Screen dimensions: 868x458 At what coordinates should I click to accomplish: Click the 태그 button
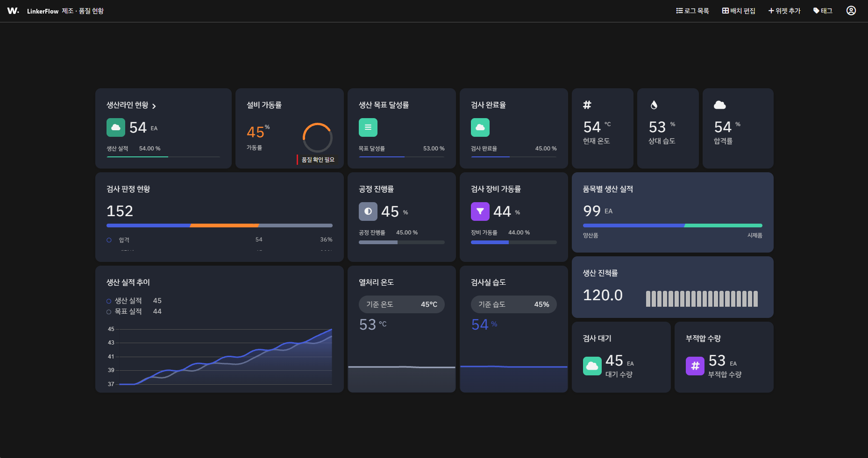823,11
